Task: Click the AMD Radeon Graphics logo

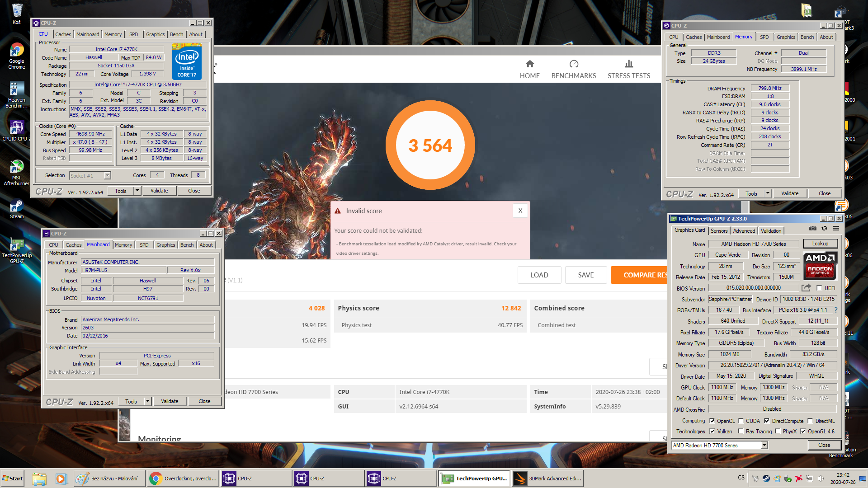Action: click(820, 266)
